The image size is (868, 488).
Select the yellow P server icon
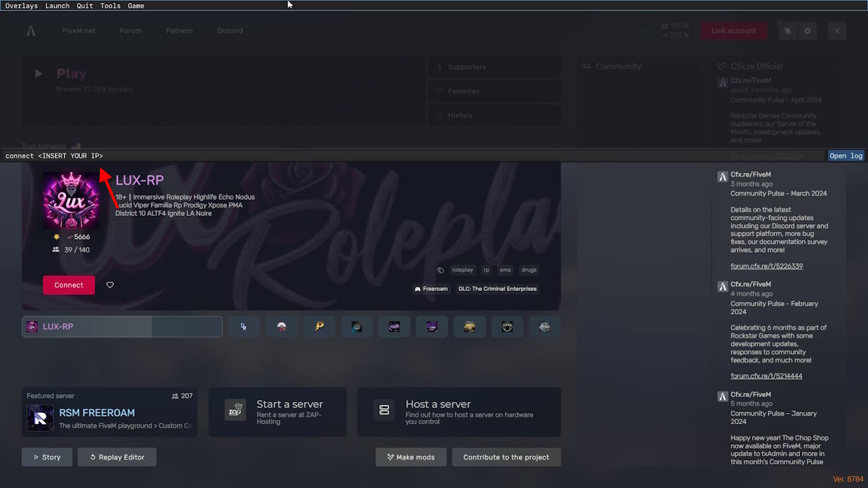(319, 326)
